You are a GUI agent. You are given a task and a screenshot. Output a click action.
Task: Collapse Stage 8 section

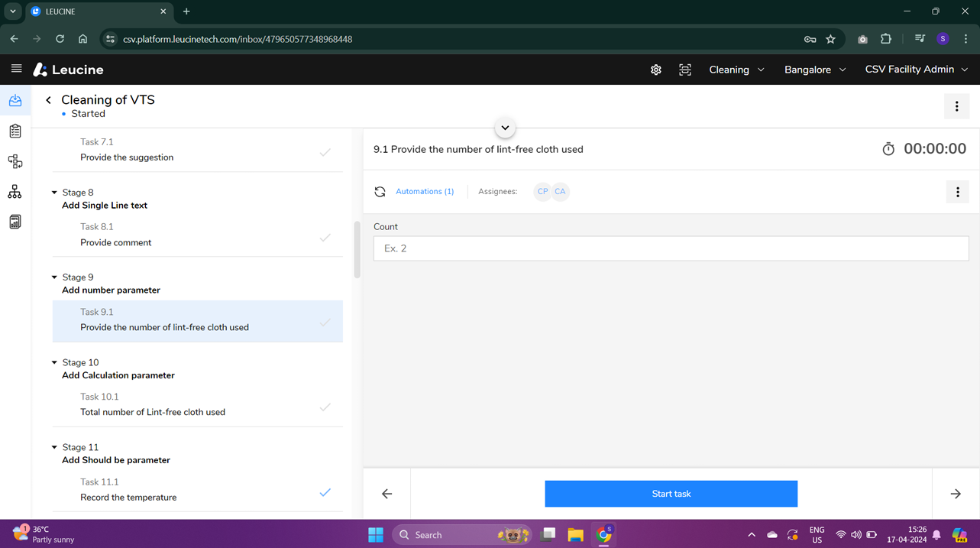54,193
